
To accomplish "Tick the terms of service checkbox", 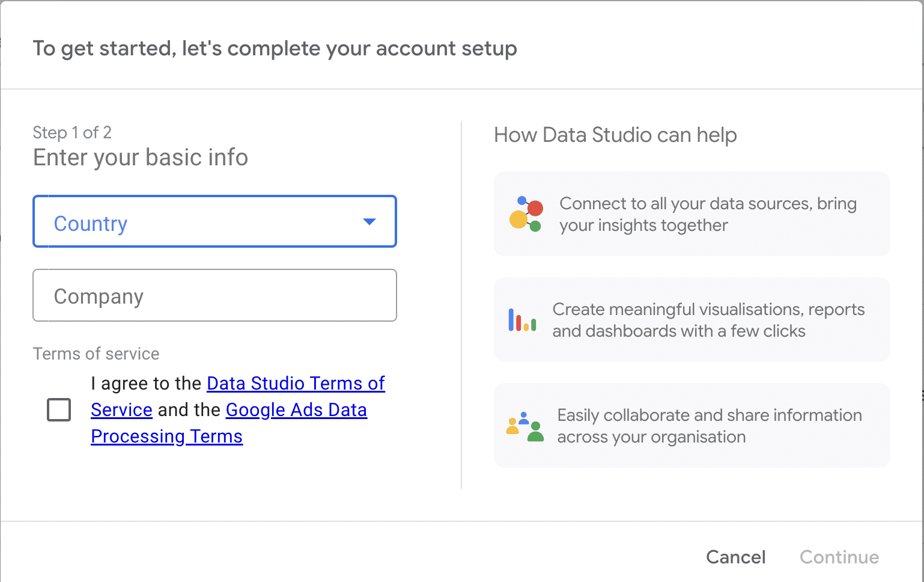I will [59, 409].
